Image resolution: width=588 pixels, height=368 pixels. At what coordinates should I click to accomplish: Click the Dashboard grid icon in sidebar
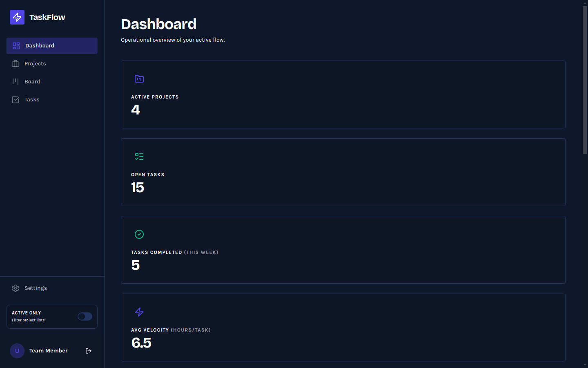click(16, 46)
